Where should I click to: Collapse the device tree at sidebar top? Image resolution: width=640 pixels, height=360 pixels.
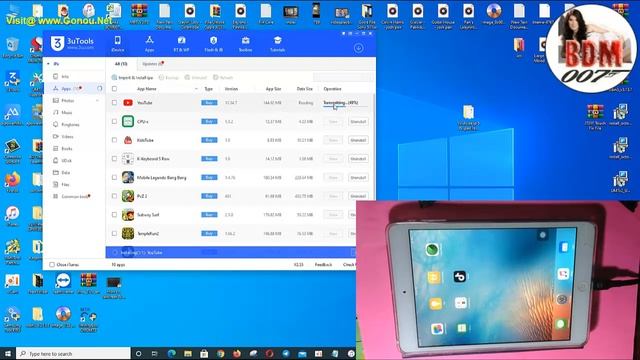point(48,64)
